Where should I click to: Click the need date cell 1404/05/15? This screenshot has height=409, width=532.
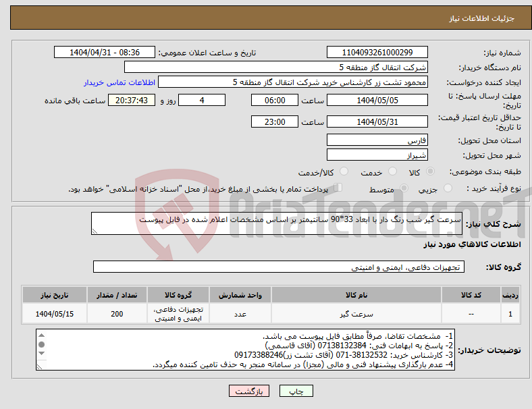pyautogui.click(x=54, y=314)
